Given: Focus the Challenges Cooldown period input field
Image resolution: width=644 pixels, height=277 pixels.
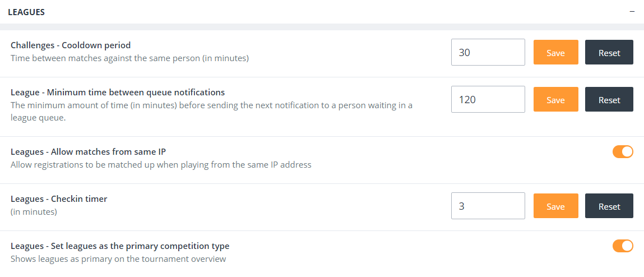Looking at the screenshot, I should pyautogui.click(x=488, y=52).
